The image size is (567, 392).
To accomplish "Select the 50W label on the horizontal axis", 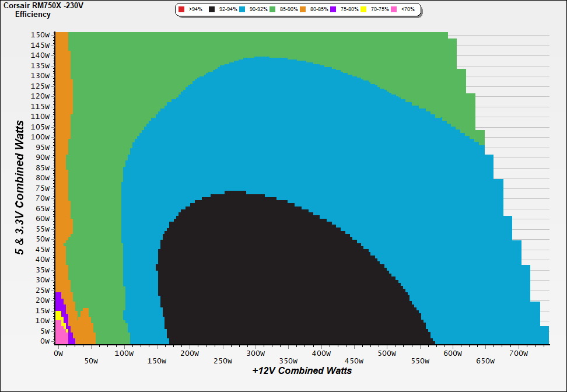I will (91, 361).
